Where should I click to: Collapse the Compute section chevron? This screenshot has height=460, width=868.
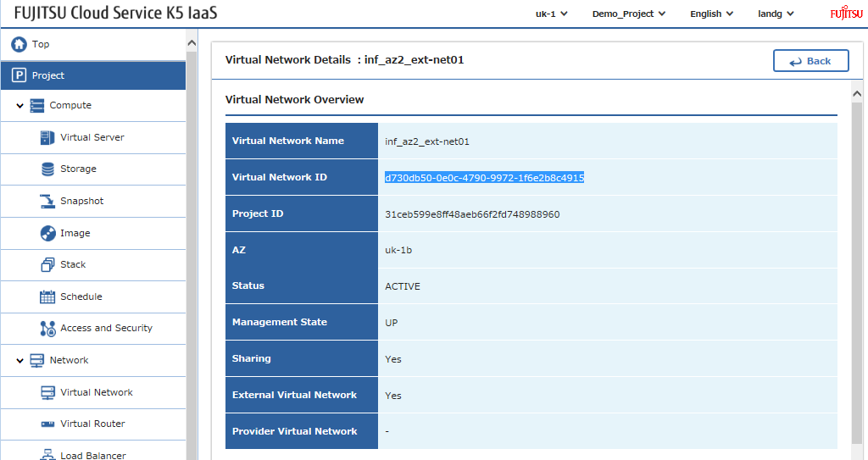[20, 105]
